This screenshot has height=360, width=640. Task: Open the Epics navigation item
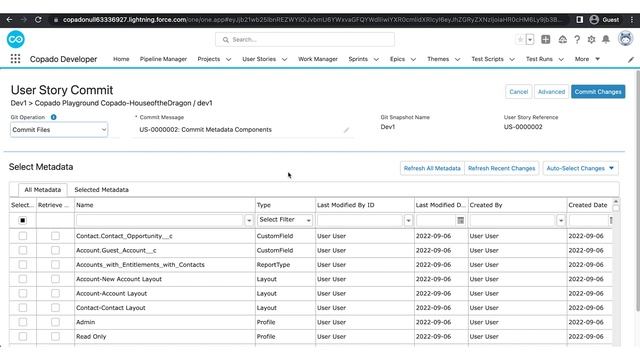[397, 59]
